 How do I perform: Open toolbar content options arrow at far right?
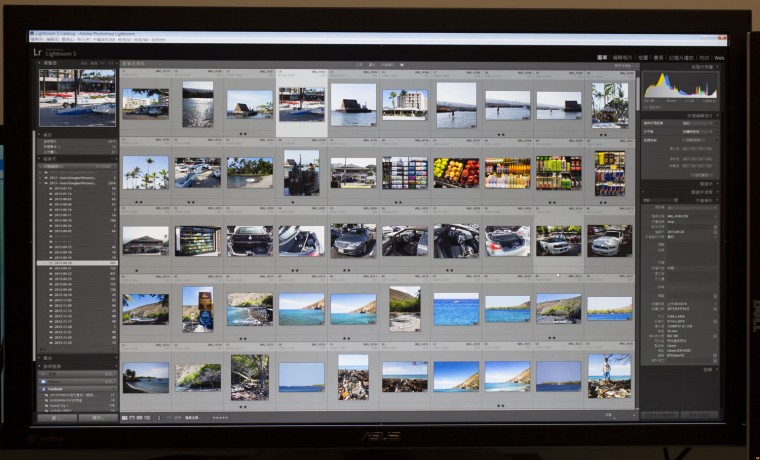[x=634, y=416]
